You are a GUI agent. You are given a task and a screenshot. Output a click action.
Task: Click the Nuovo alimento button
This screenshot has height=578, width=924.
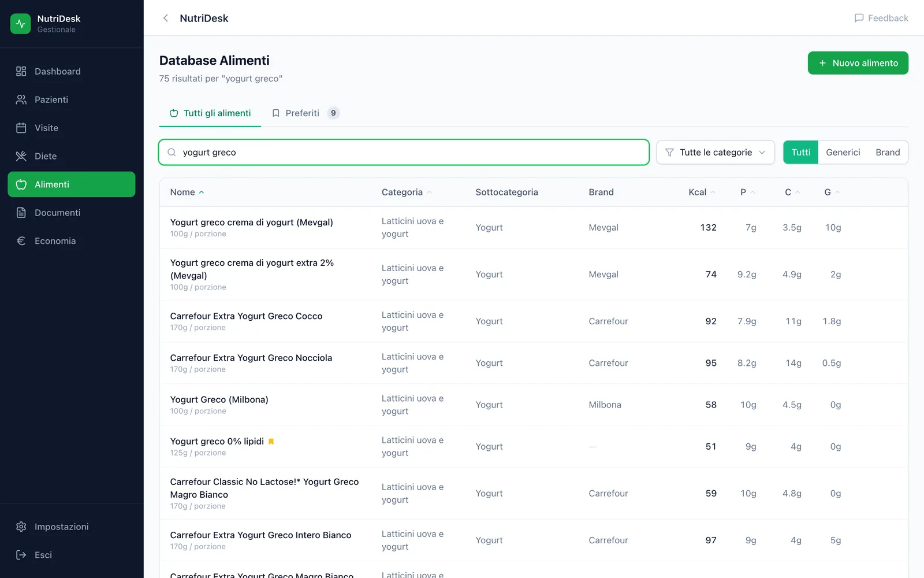[858, 63]
